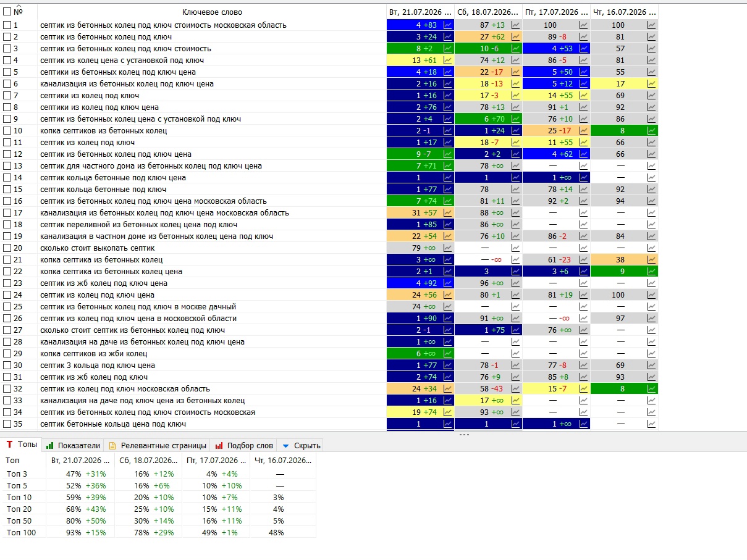The height and width of the screenshot is (560, 747).
Task: Click panel splitter dots above Топы tab
Action: tap(464, 435)
